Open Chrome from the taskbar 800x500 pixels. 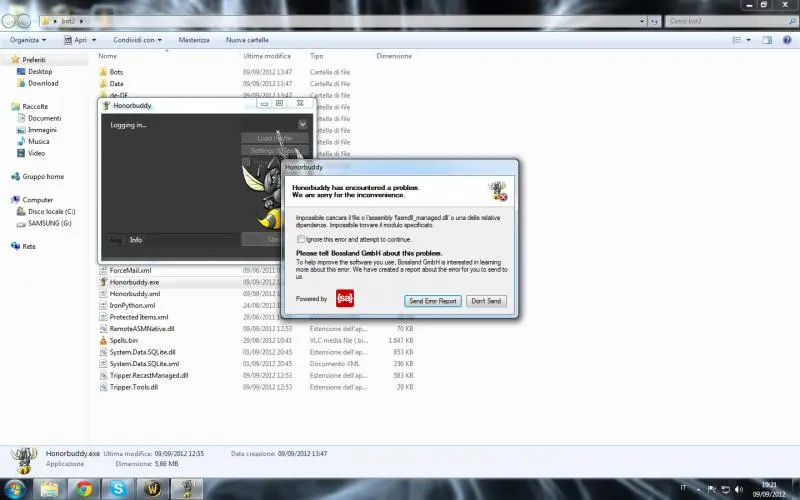coord(83,488)
